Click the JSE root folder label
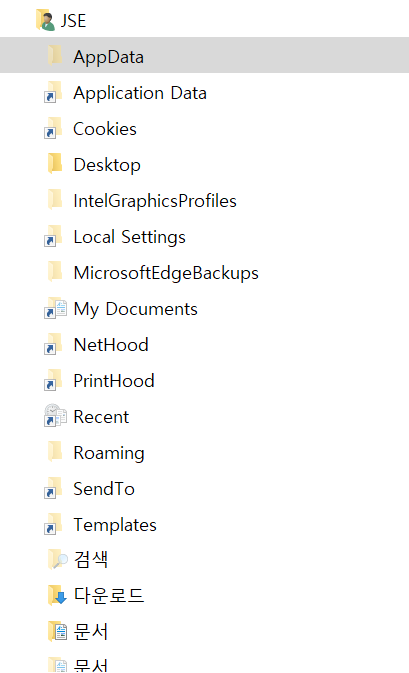Viewport: 409px width, 673px height. coord(73,21)
